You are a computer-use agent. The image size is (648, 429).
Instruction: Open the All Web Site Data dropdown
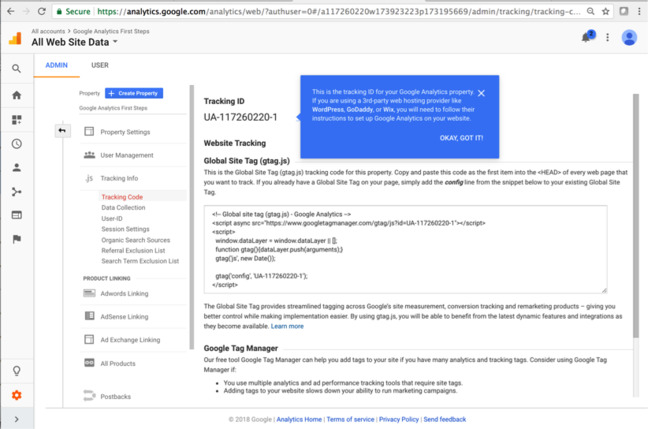[x=75, y=42]
